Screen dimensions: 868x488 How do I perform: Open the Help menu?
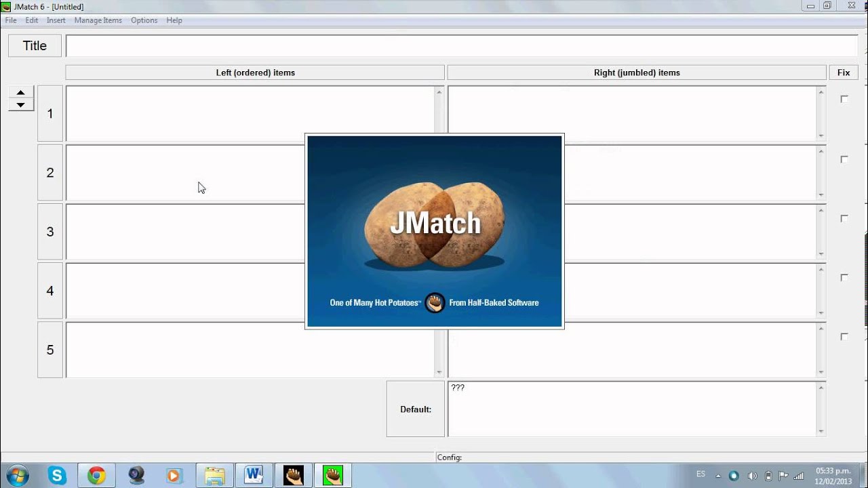(174, 20)
